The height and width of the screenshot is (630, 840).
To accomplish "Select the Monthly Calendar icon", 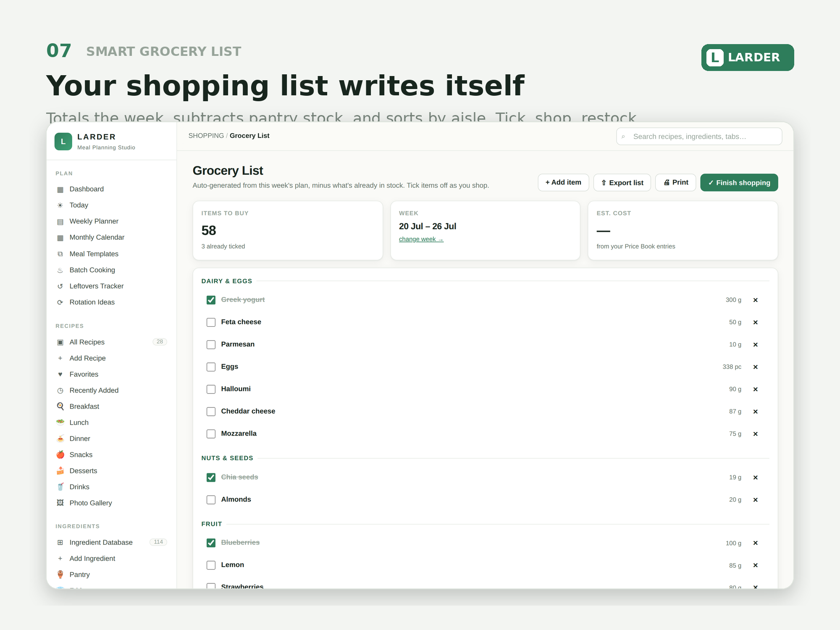I will (60, 238).
